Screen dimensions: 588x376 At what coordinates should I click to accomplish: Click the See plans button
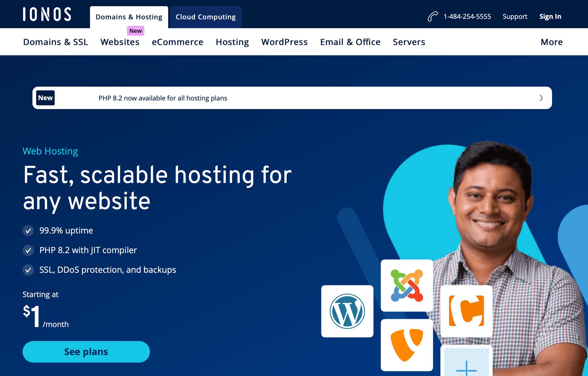click(x=86, y=352)
